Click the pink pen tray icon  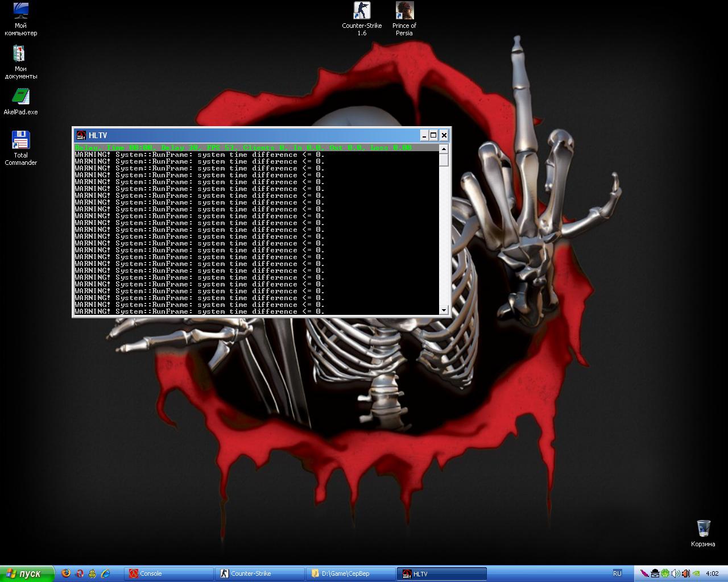[644, 573]
